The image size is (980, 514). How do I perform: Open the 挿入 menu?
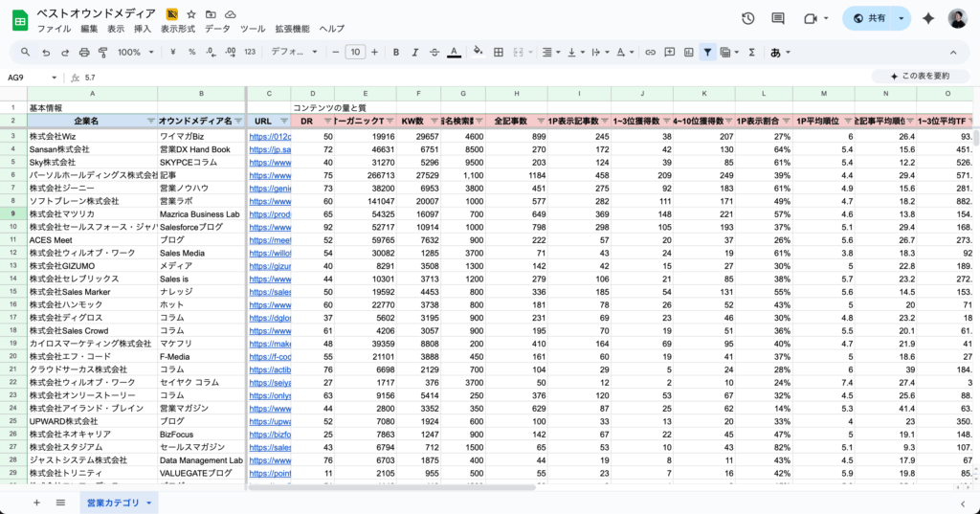pos(142,29)
